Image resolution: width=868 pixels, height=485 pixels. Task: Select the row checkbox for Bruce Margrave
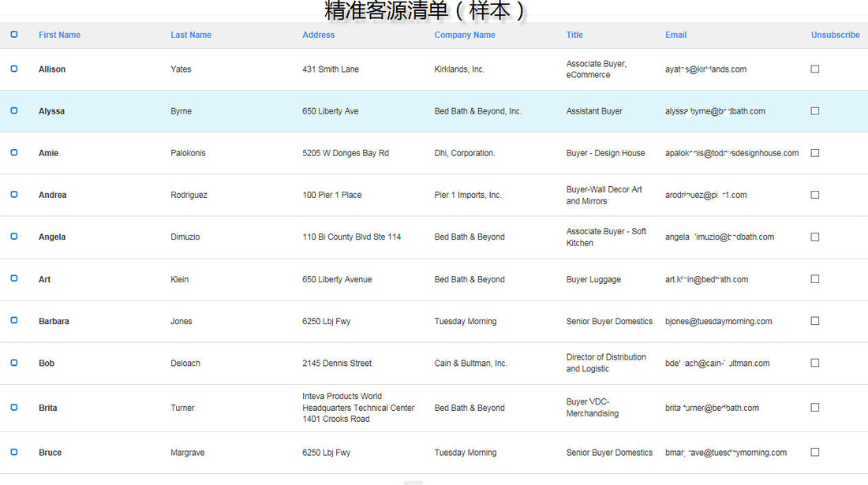pyautogui.click(x=14, y=453)
